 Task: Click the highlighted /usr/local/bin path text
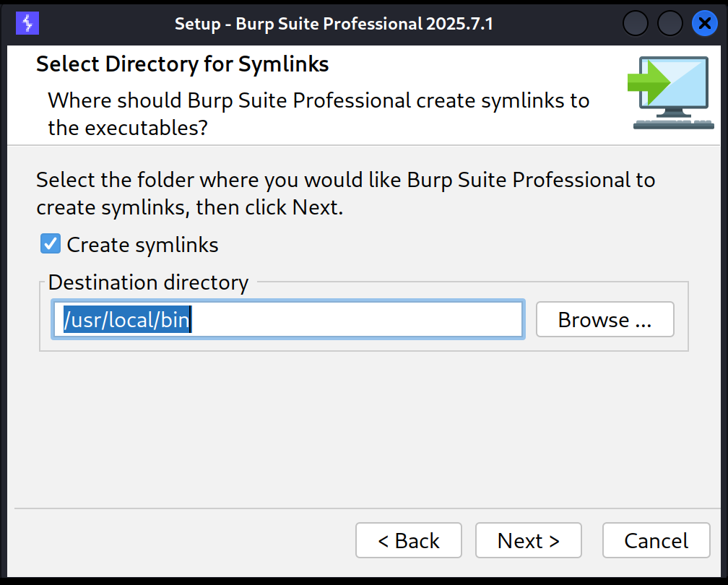click(x=126, y=320)
